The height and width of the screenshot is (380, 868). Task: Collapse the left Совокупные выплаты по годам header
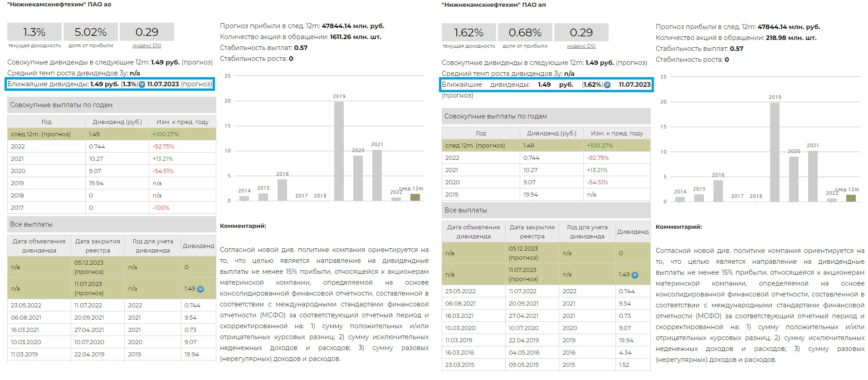click(x=112, y=105)
